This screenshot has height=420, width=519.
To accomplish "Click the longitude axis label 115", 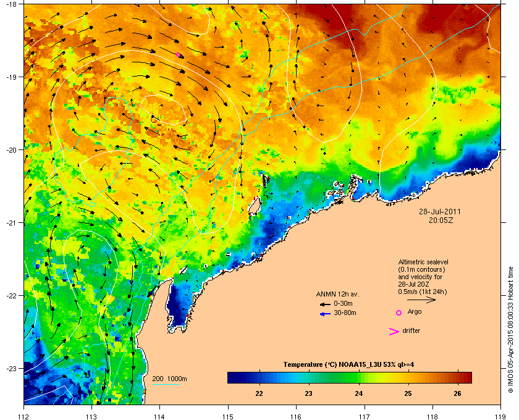I will click(228, 416).
